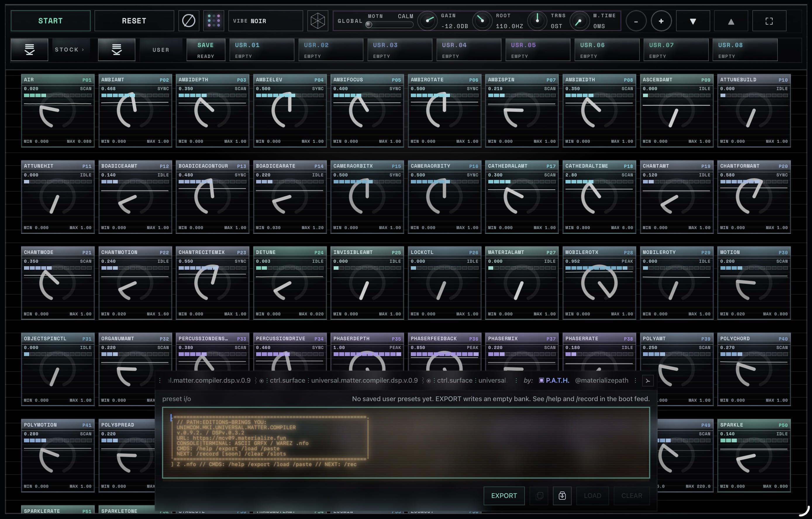
Task: Select the USR.05 preset slot
Action: point(538,50)
